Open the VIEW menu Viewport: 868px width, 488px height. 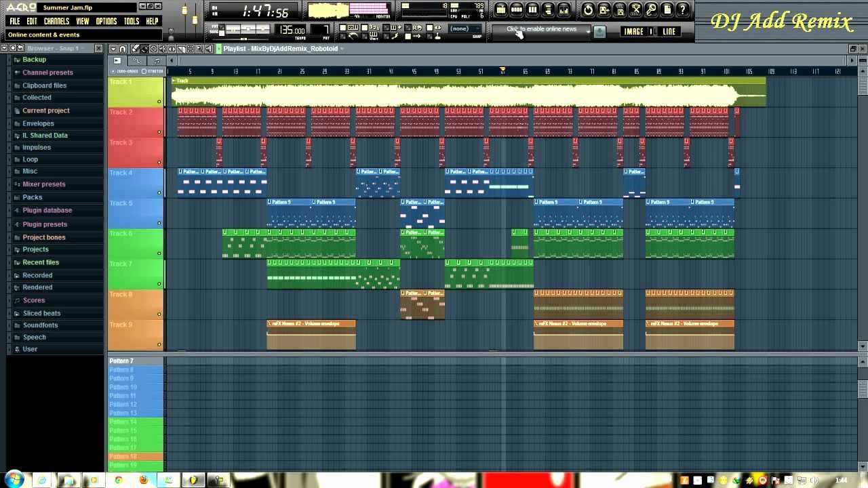click(82, 21)
